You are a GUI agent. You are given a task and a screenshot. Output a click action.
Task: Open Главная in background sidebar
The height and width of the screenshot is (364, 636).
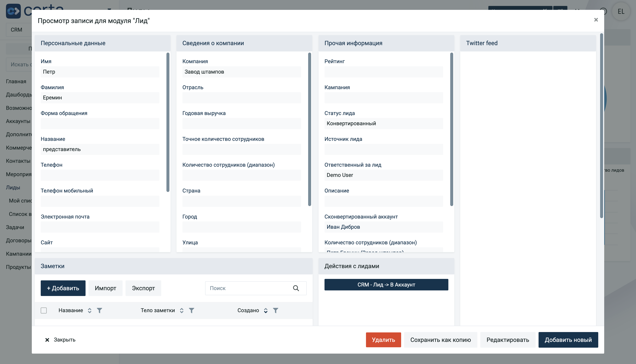click(16, 82)
